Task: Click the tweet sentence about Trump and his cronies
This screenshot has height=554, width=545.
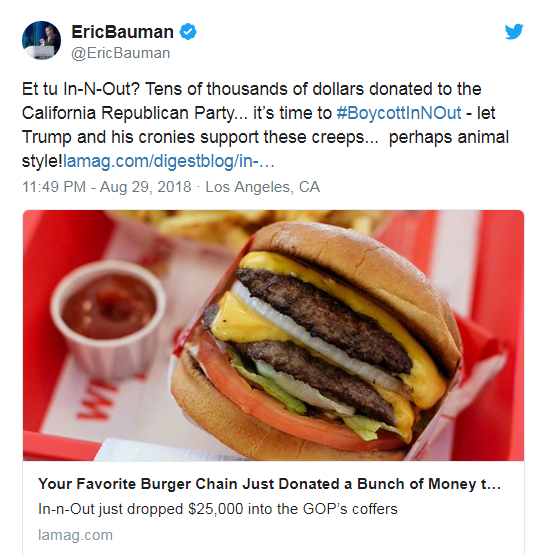Action: point(200,137)
